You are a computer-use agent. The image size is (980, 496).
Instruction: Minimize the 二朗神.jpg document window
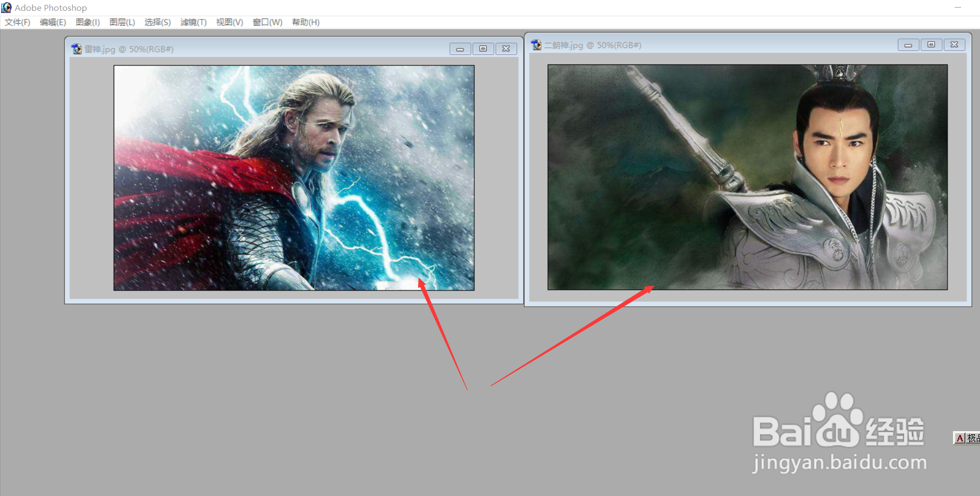pyautogui.click(x=908, y=45)
